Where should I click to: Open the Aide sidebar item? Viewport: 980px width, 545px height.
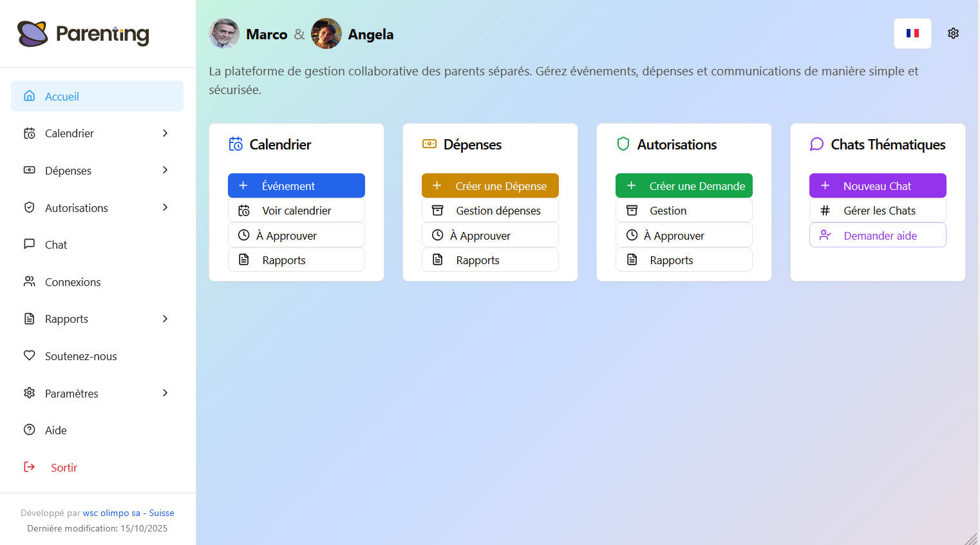click(55, 430)
